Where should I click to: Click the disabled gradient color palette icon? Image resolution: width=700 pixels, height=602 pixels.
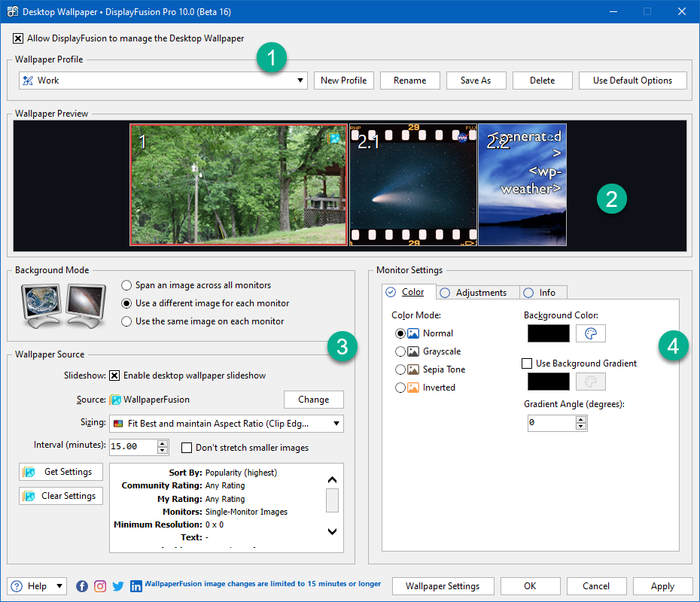[591, 382]
